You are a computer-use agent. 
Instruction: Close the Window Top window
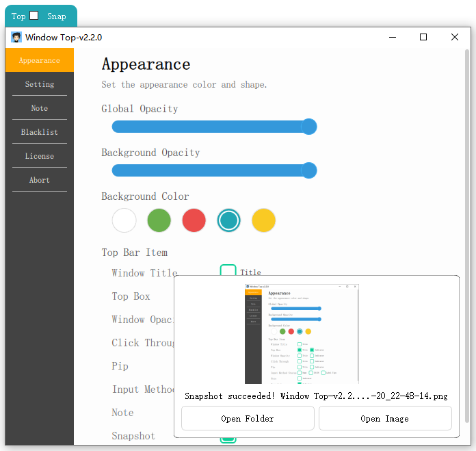pos(454,38)
